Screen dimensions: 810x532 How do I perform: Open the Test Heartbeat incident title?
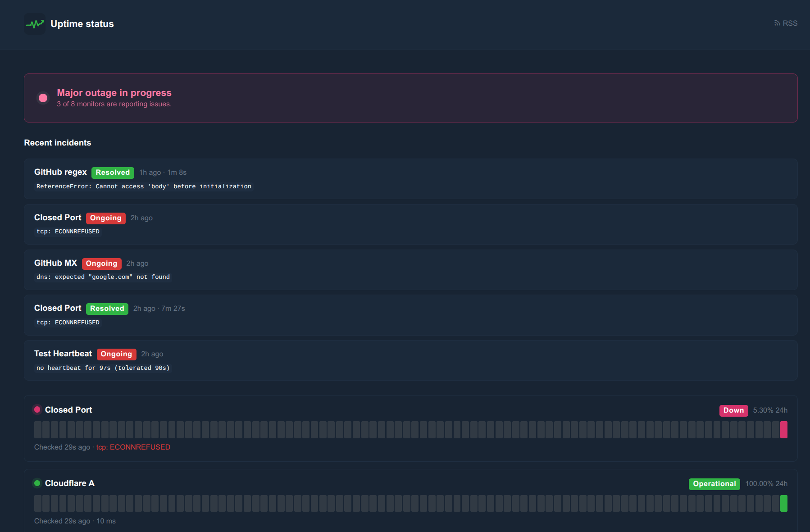tap(63, 354)
